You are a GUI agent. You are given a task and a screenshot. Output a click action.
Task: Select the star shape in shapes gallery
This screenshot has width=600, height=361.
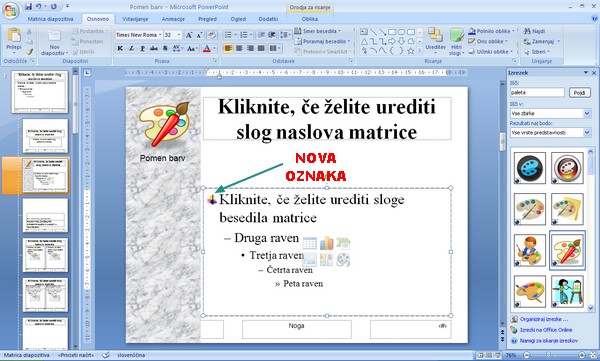411,51
